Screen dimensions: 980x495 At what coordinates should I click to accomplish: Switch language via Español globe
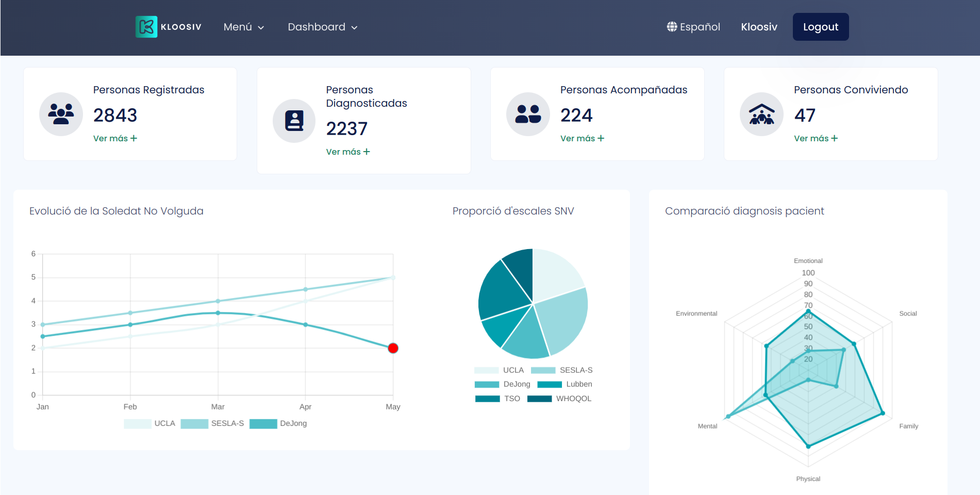pos(693,27)
